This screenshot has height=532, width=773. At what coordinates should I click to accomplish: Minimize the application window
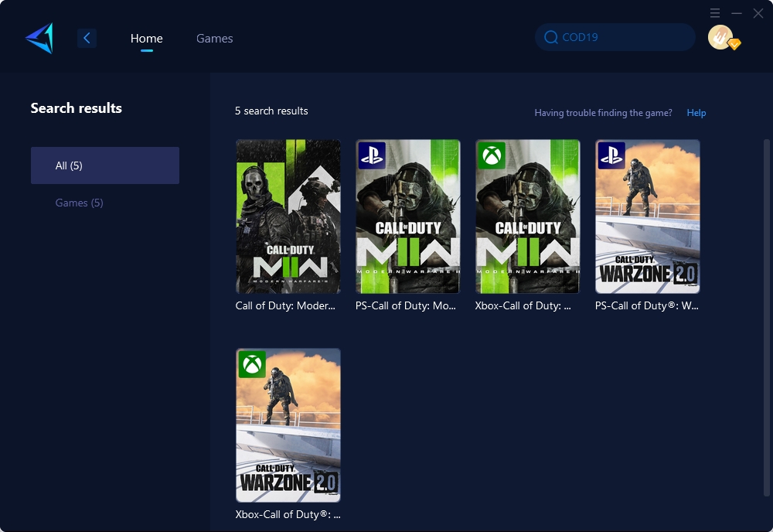click(737, 13)
